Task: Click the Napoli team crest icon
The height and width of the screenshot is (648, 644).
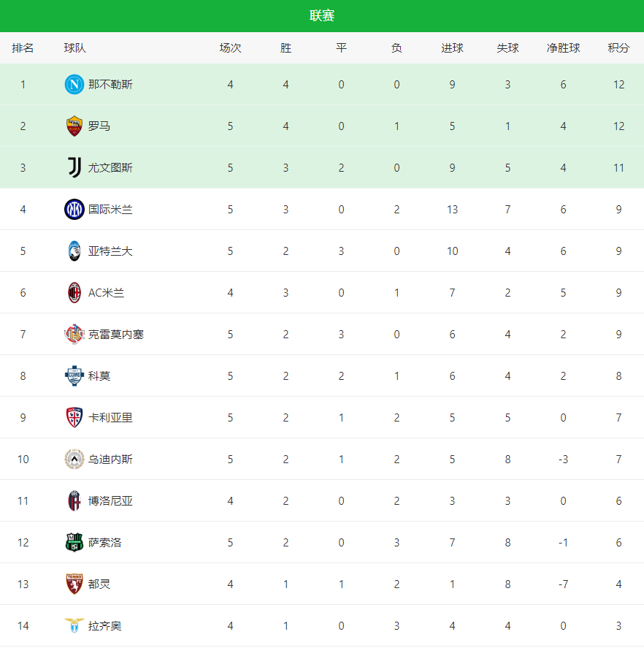Action: (x=74, y=85)
